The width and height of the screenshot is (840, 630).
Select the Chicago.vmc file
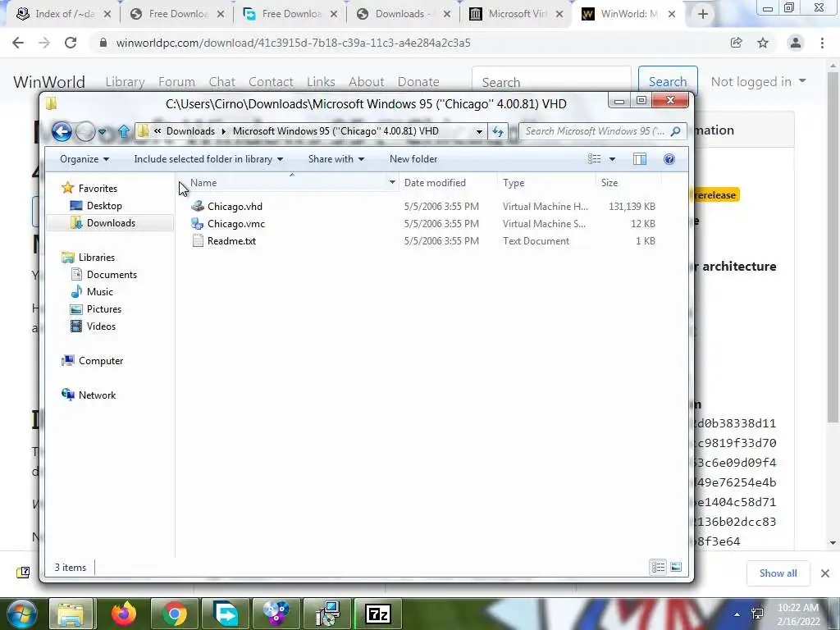[x=236, y=224]
